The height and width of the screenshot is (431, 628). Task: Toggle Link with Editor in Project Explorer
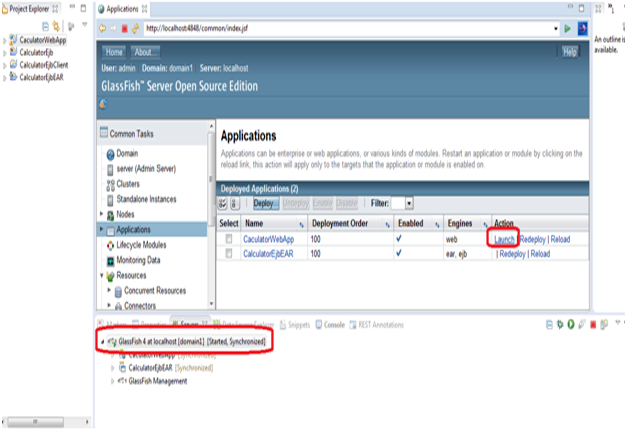[x=56, y=26]
